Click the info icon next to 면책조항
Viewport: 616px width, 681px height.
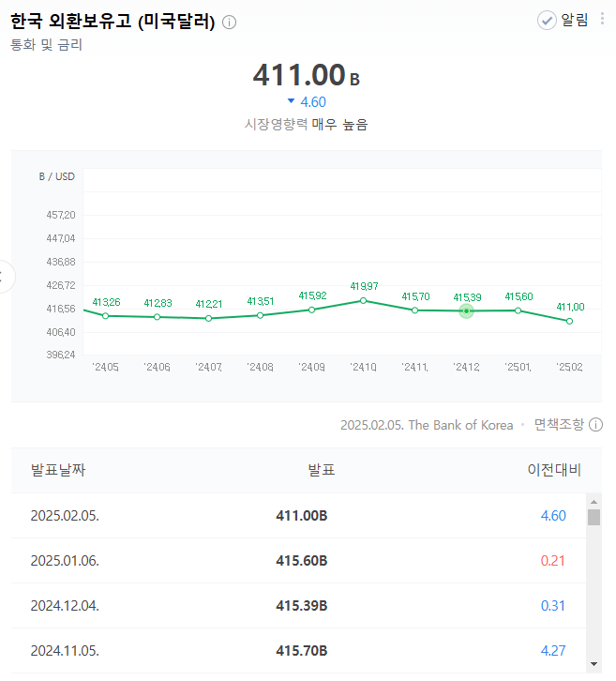pyautogui.click(x=595, y=425)
